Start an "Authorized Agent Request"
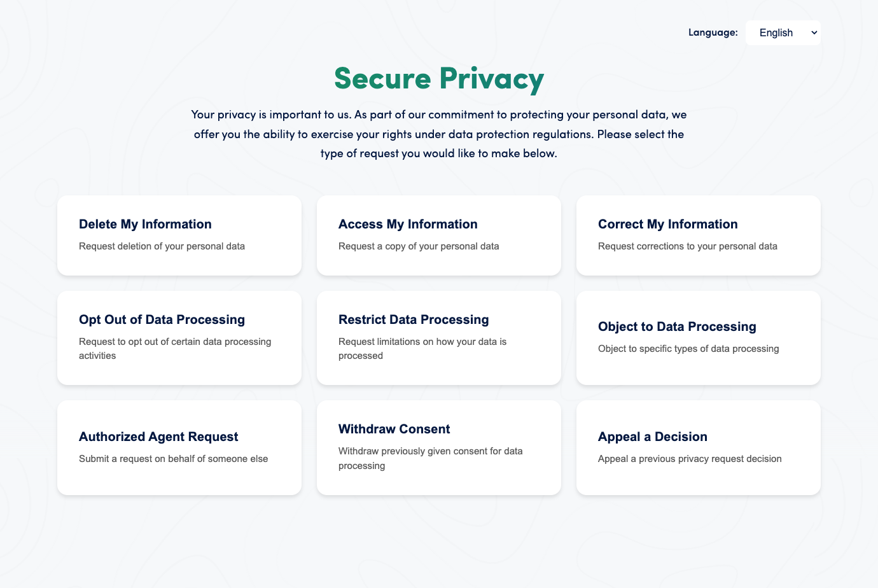Screen dimensions: 878x588 click(x=179, y=447)
